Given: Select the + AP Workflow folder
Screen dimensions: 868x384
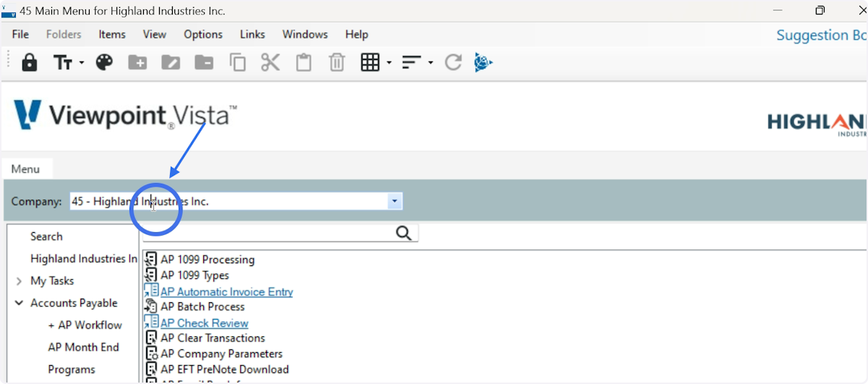Looking at the screenshot, I should tap(85, 325).
